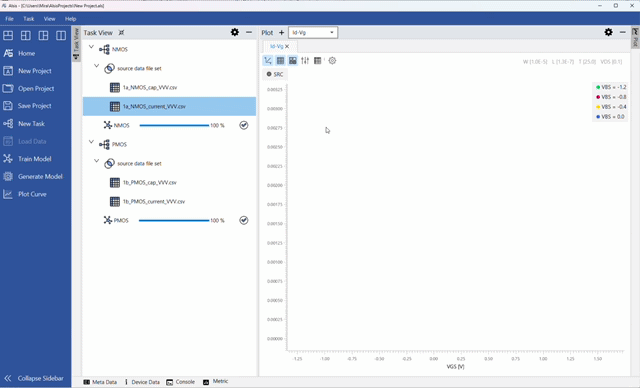Collapse PMOS source data file set
The width and height of the screenshot is (640, 388).
click(97, 161)
